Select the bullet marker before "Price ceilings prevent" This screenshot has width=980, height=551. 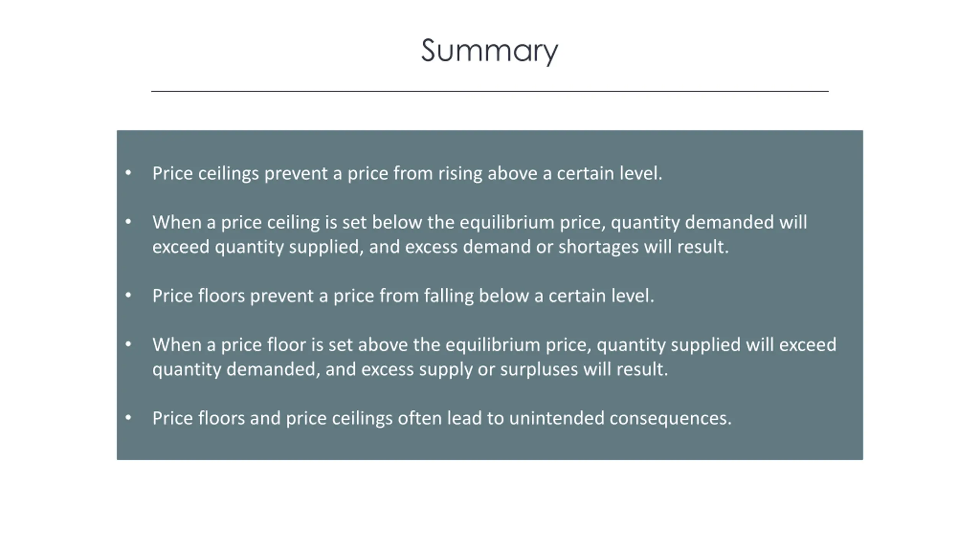tap(128, 173)
